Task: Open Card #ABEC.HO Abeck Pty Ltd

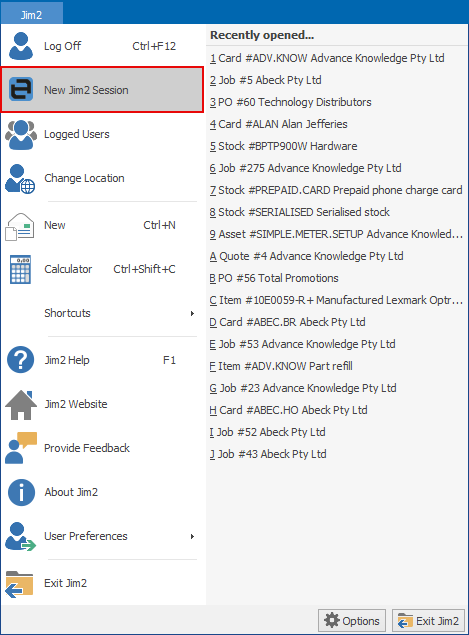Action: point(288,410)
